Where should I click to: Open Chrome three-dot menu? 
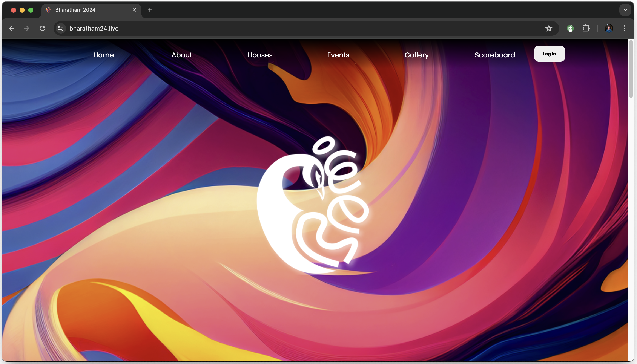tap(625, 29)
